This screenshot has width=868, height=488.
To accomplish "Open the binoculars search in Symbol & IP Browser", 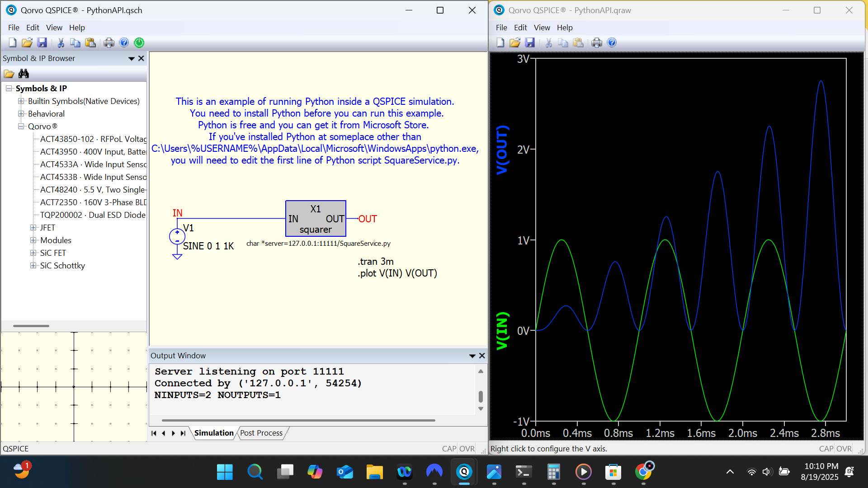I will click(x=24, y=73).
